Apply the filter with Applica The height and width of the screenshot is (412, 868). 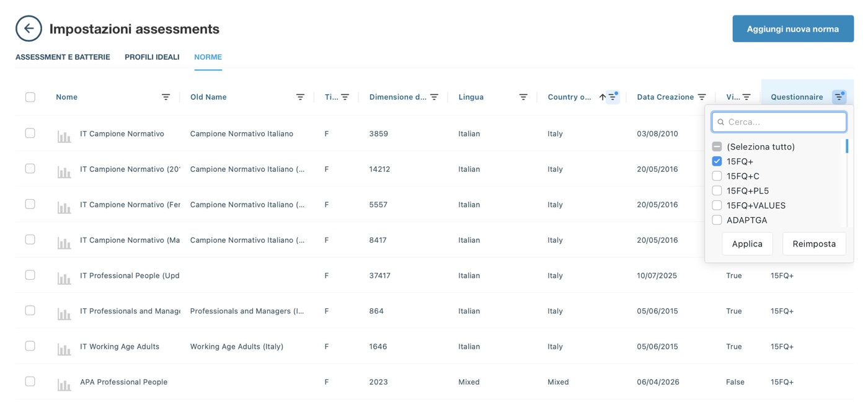coord(747,244)
